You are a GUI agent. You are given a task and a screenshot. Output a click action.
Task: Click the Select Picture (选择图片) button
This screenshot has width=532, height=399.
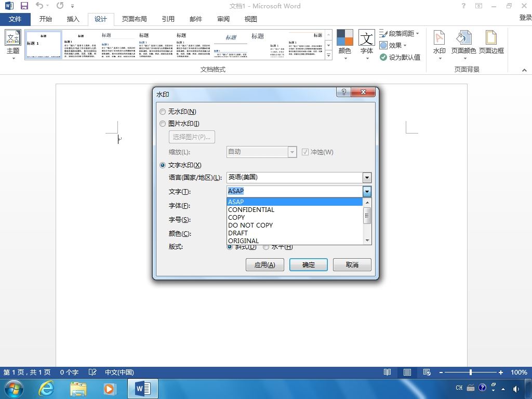coord(192,137)
